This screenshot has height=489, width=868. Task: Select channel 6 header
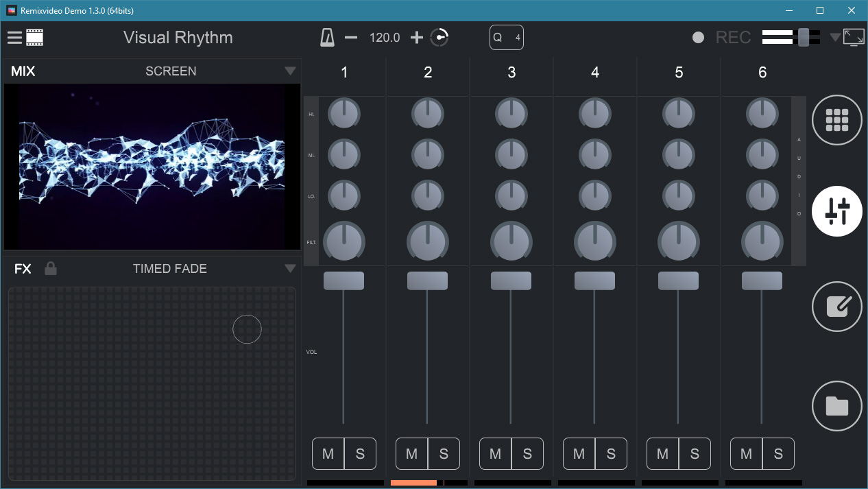[x=762, y=73]
